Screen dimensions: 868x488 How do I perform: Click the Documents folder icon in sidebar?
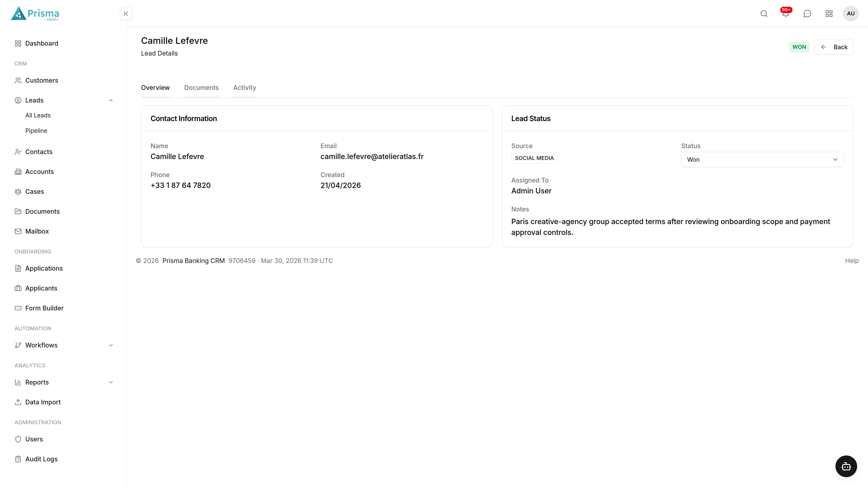coord(18,211)
